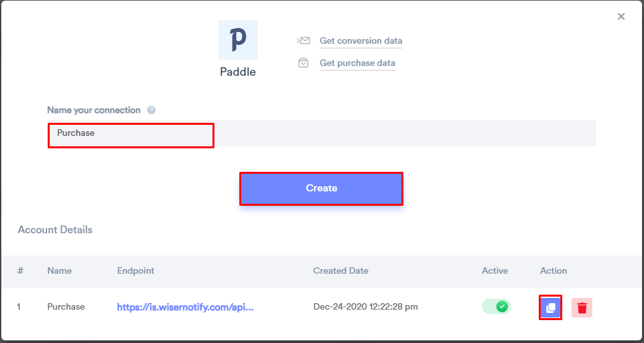This screenshot has width=644, height=343.
Task: Click the Dec-24-2020 created date cell
Action: [365, 306]
